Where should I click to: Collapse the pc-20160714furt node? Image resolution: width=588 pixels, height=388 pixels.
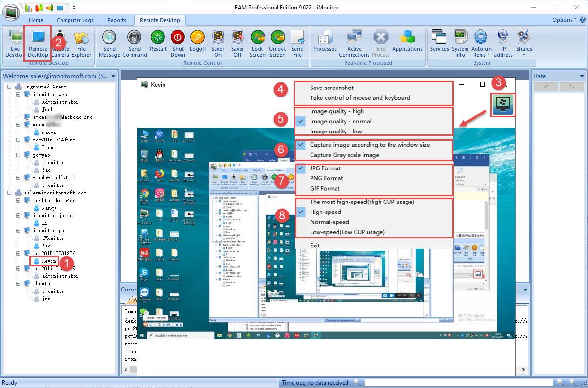pyautogui.click(x=18, y=140)
